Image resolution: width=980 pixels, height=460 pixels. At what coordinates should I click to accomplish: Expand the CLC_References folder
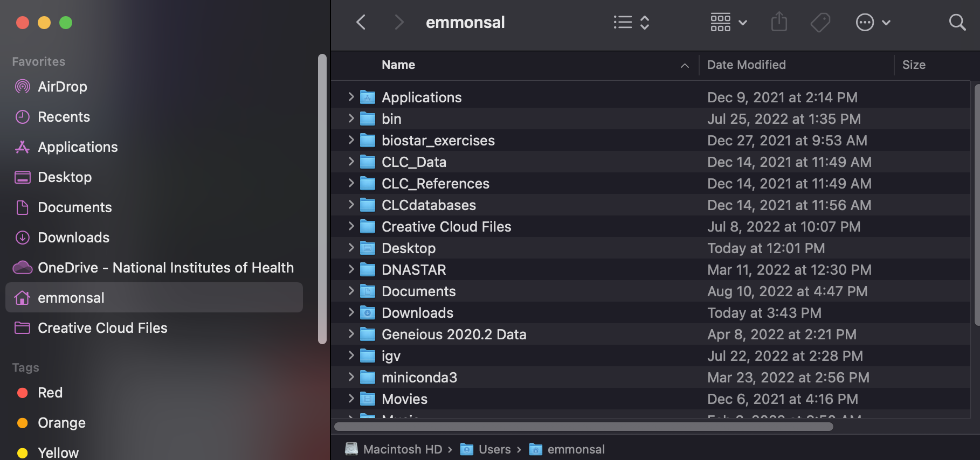point(351,183)
